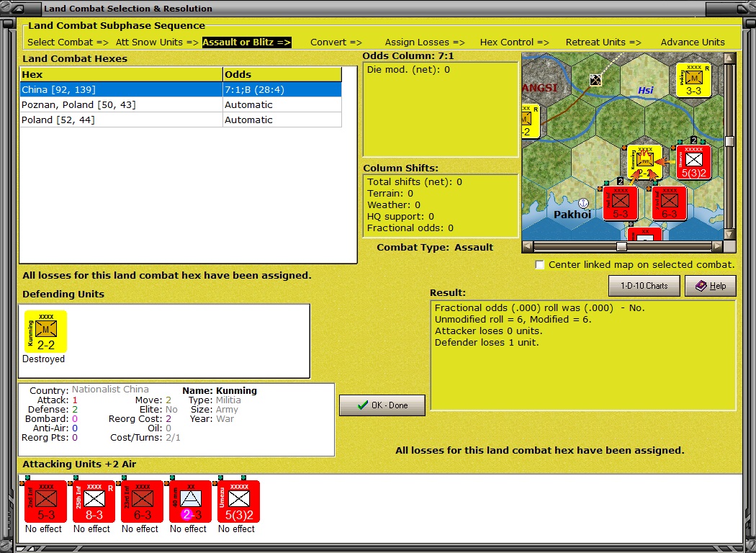The image size is (756, 553).
Task: Open the 1-D-10 Charts
Action: click(x=644, y=286)
